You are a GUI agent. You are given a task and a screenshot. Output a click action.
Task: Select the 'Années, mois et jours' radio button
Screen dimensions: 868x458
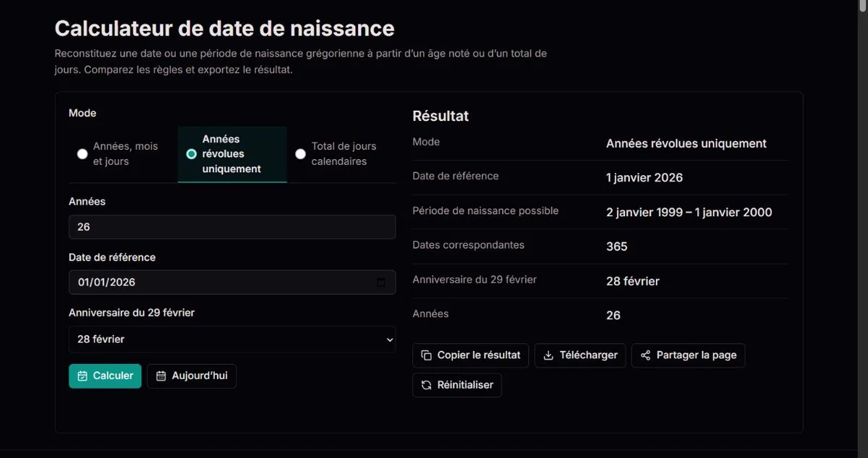tap(82, 154)
